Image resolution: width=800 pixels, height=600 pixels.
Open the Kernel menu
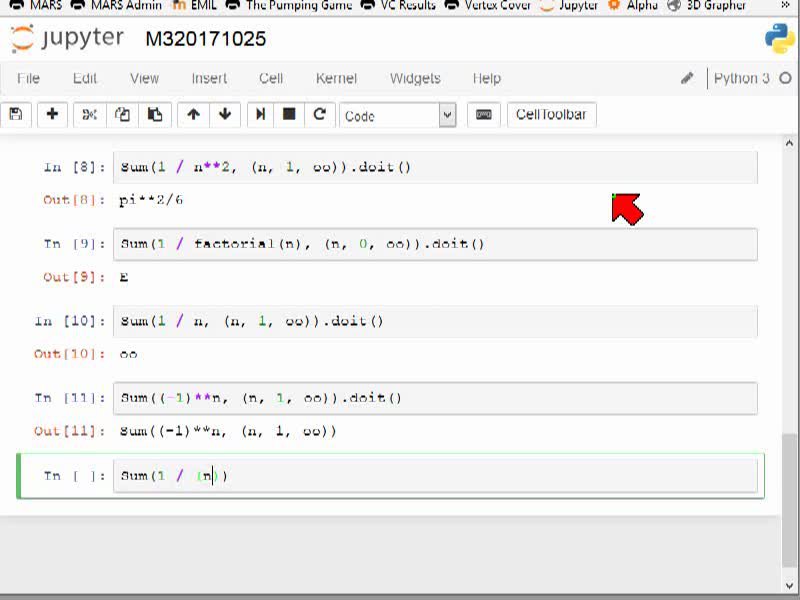(x=336, y=78)
